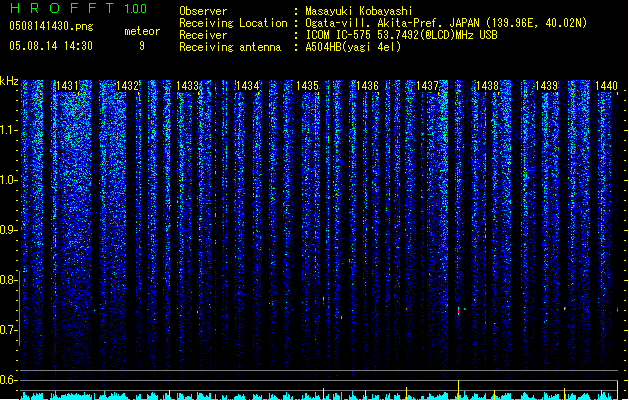Image resolution: width=629 pixels, height=400 pixels.
Task: Select the filename 0508141430.png
Action: (51, 26)
